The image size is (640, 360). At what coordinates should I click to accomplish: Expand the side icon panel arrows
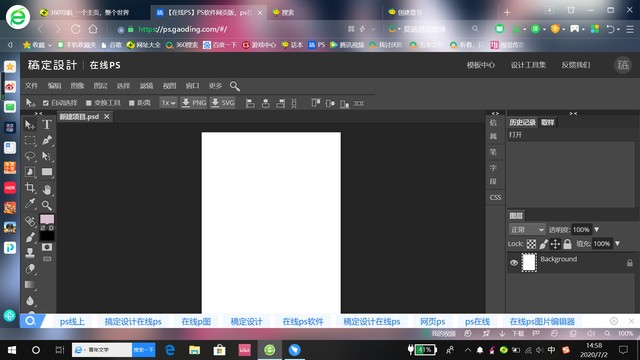click(x=495, y=113)
